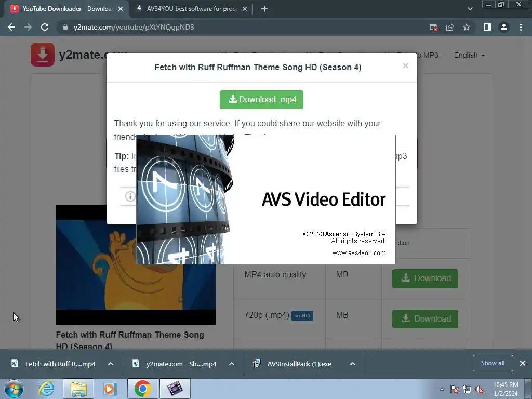
Task: Close the AVS4YOU browser tab
Action: click(245, 9)
